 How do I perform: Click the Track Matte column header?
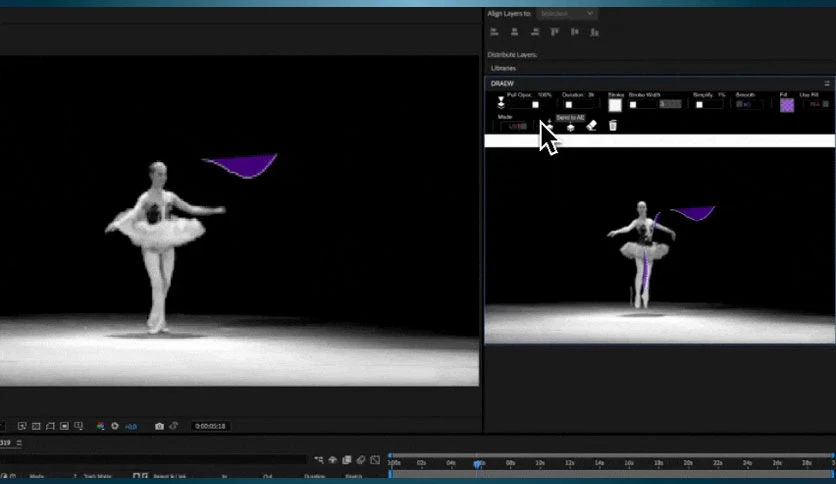tap(98, 477)
